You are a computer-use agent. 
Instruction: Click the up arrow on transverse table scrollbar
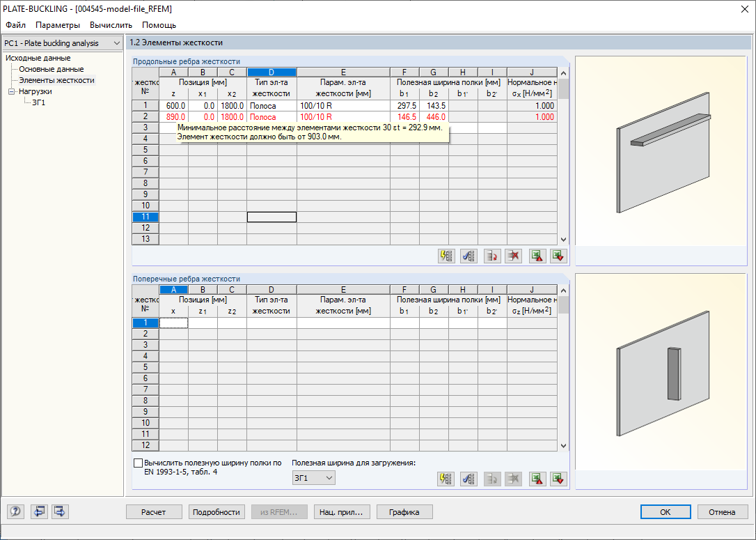pyautogui.click(x=563, y=290)
